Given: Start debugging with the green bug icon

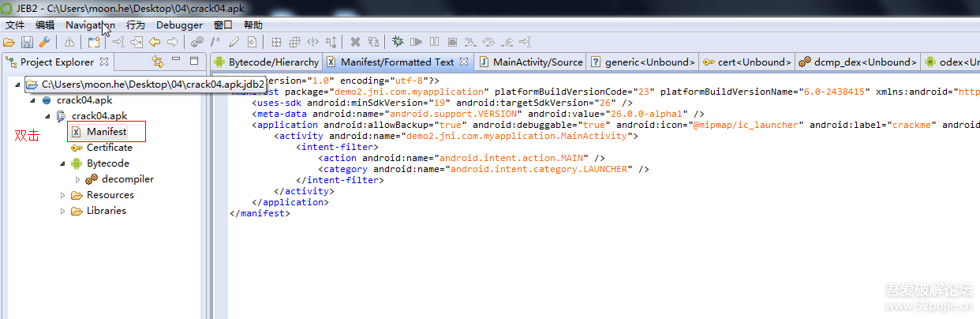Looking at the screenshot, I should click(398, 42).
